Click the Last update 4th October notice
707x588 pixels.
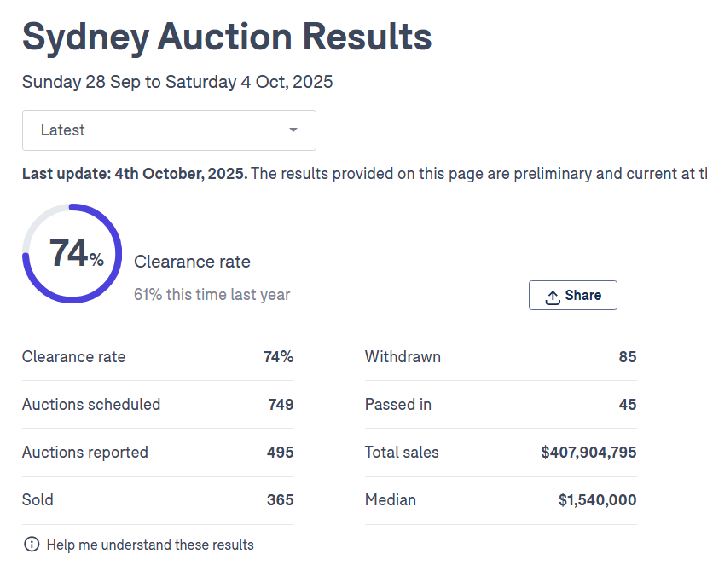click(x=135, y=174)
